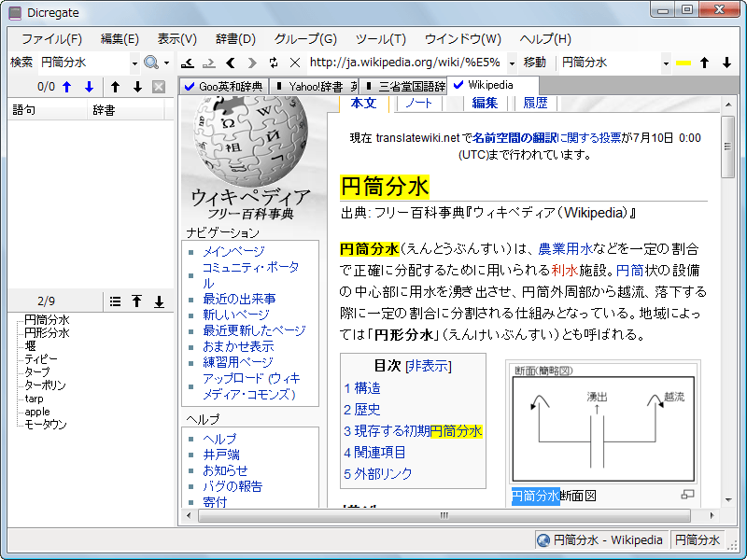The width and height of the screenshot is (747, 560).
Task: Reload the page with the refresh icon
Action: tap(274, 63)
